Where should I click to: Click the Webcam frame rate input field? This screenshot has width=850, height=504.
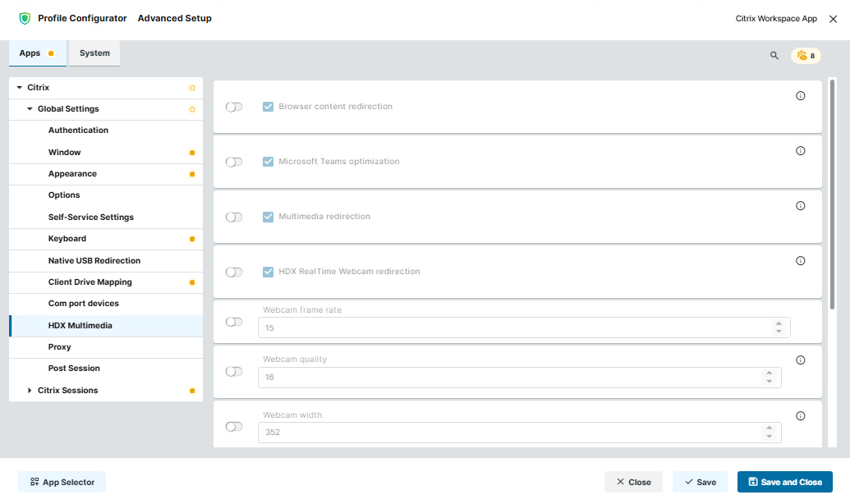(524, 328)
